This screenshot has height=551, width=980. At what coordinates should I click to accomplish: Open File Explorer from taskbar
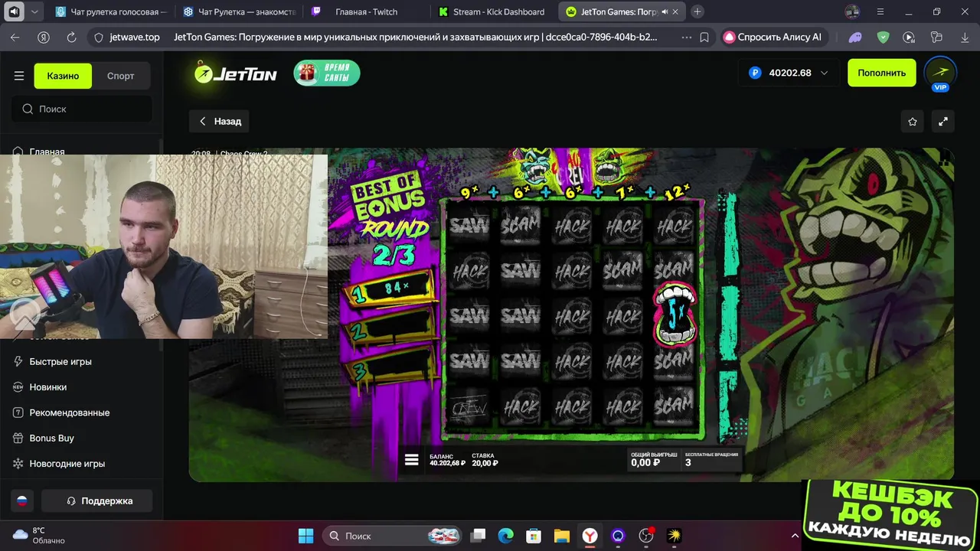[x=562, y=536]
